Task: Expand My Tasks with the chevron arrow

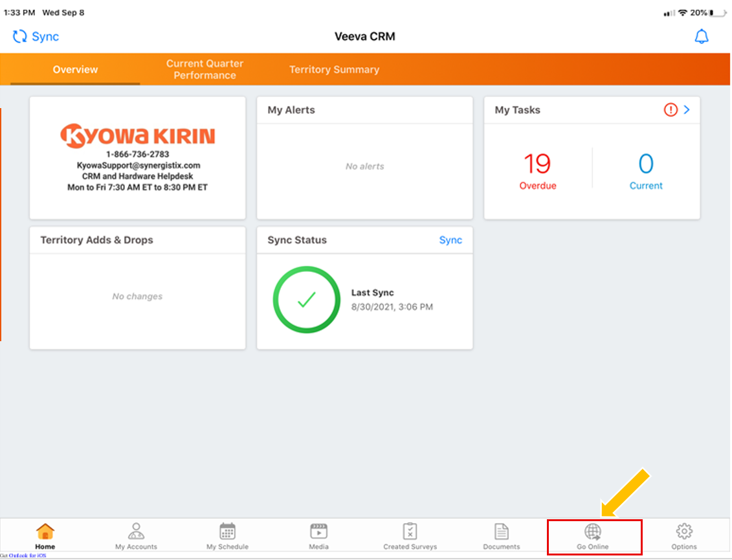Action: pyautogui.click(x=687, y=110)
